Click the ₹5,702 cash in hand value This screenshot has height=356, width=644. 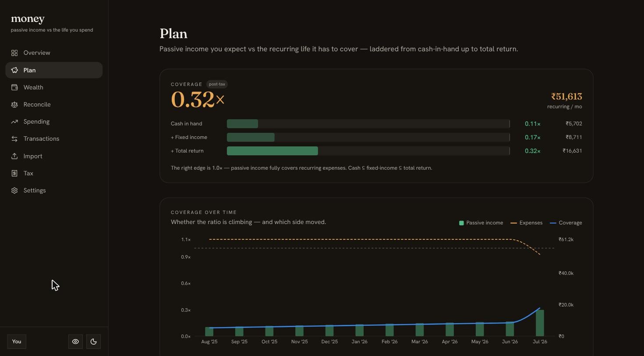point(574,124)
